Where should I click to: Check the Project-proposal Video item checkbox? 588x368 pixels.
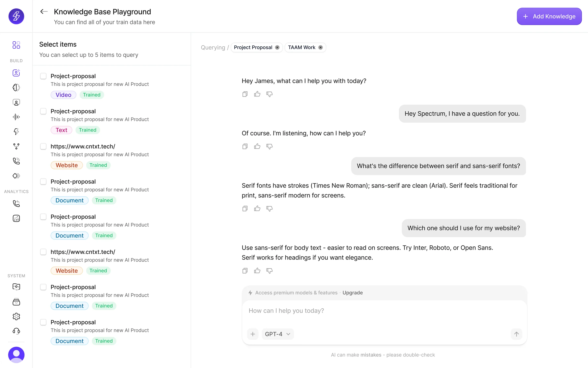click(x=43, y=76)
